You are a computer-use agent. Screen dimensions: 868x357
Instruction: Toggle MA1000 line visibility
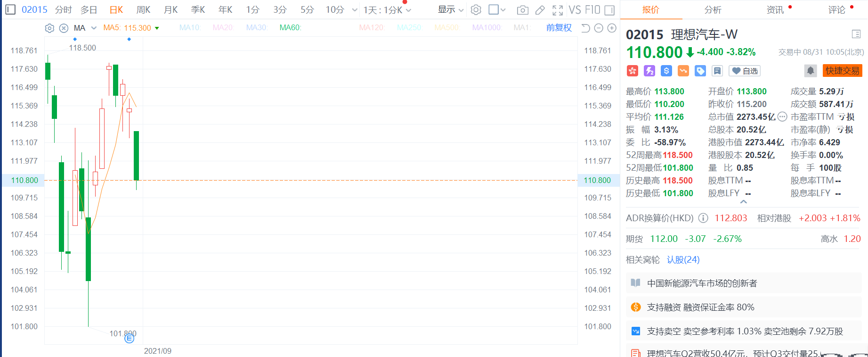point(487,28)
